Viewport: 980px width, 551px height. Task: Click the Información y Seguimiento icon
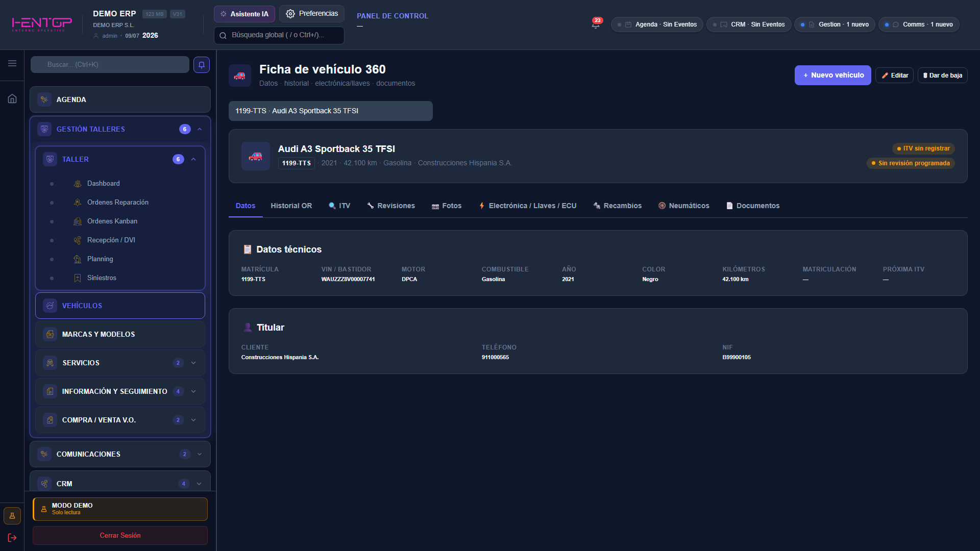tap(50, 391)
